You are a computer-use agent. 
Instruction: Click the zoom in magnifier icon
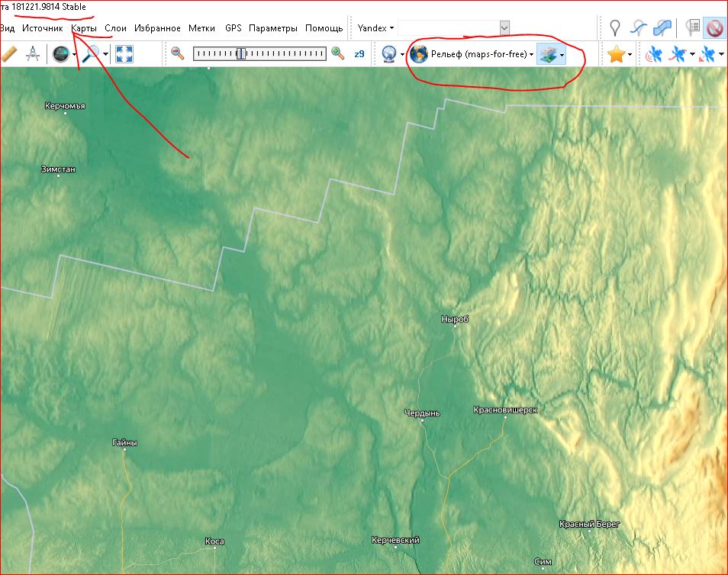point(337,53)
